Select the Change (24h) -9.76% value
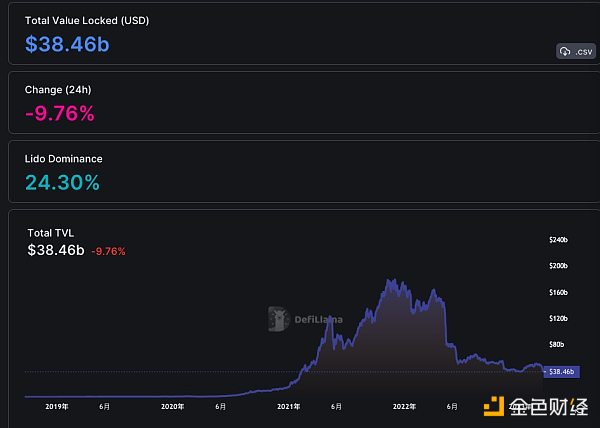Image resolution: width=600 pixels, height=428 pixels. [x=60, y=113]
